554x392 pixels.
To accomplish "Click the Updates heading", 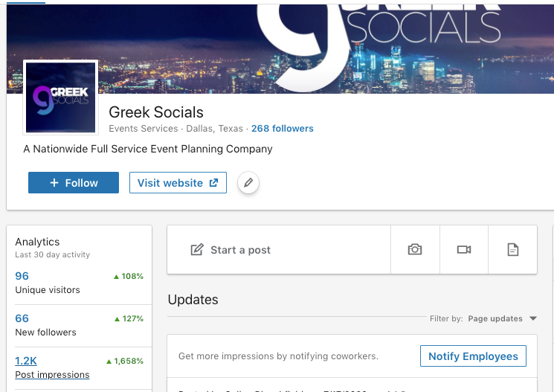I will (x=193, y=300).
